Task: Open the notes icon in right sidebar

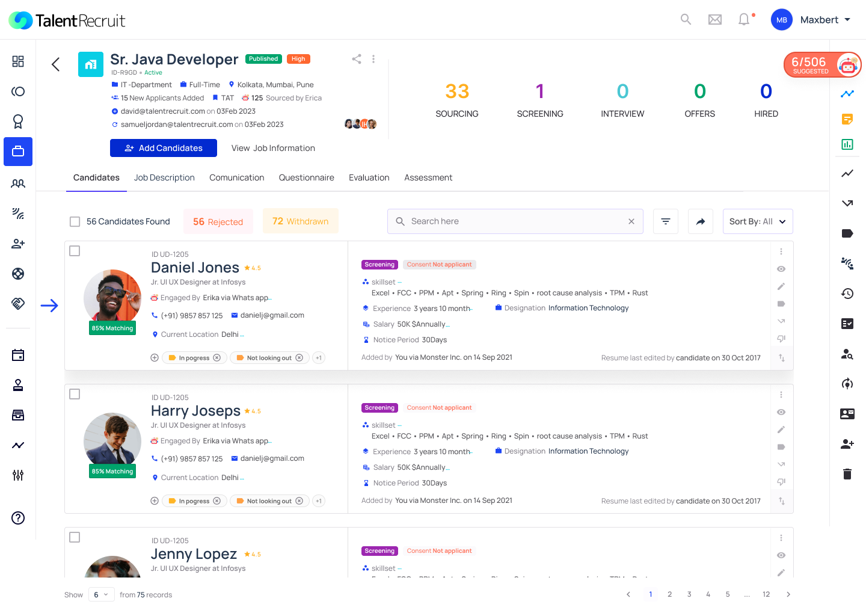Action: [847, 119]
